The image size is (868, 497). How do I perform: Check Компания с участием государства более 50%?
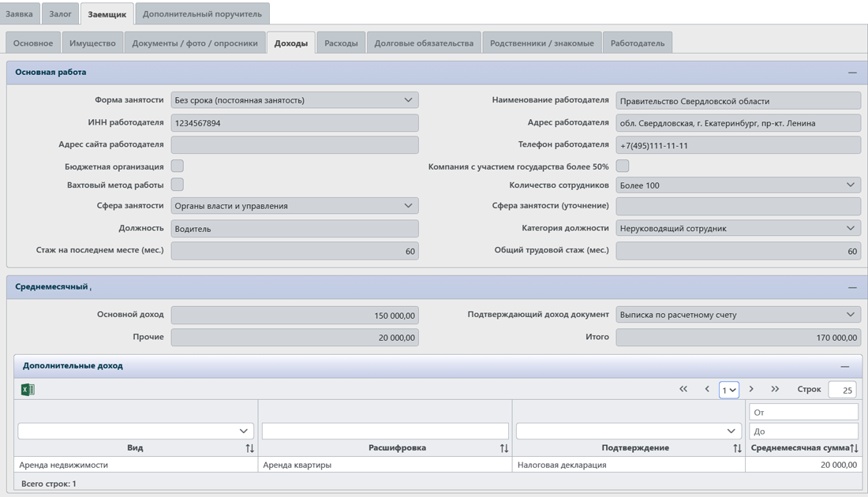[623, 166]
